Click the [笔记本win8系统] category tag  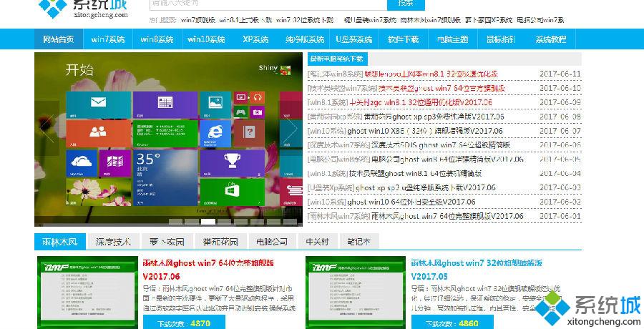pos(335,74)
